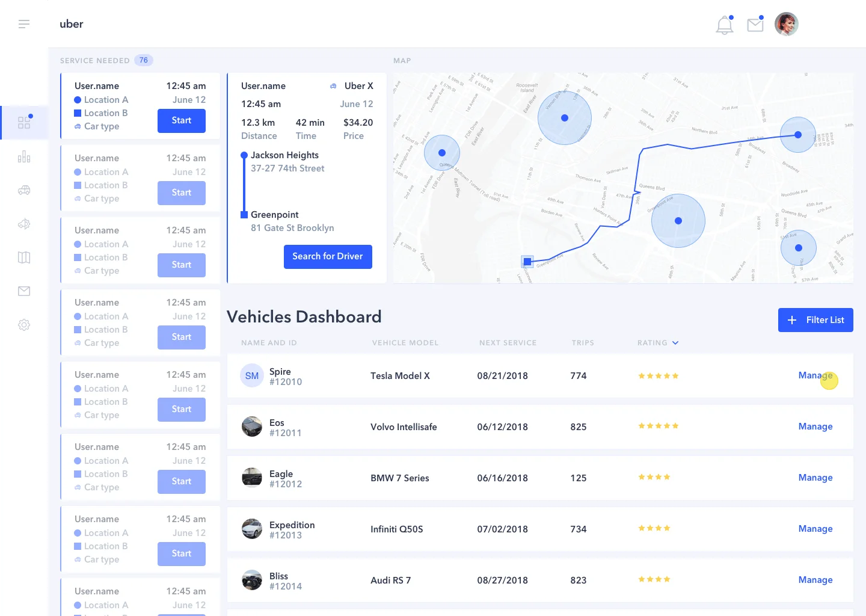Click the Uber X car icon in trip details
866x616 pixels.
(333, 86)
